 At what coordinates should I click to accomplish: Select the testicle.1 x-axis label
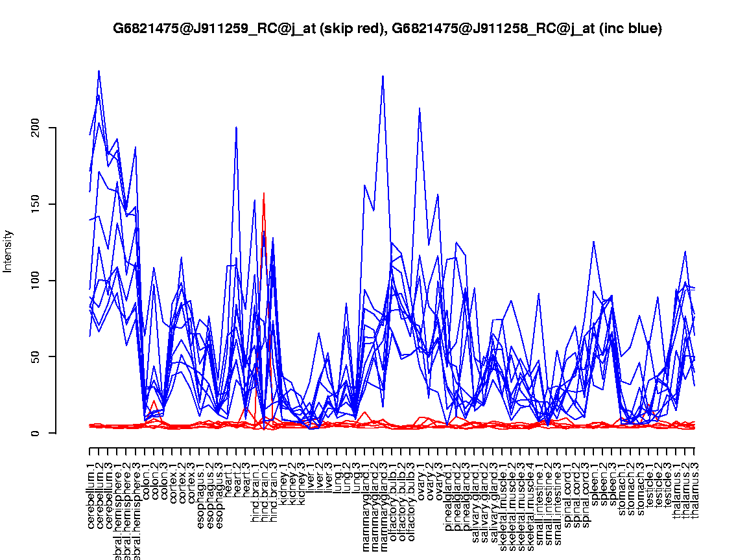point(649,485)
